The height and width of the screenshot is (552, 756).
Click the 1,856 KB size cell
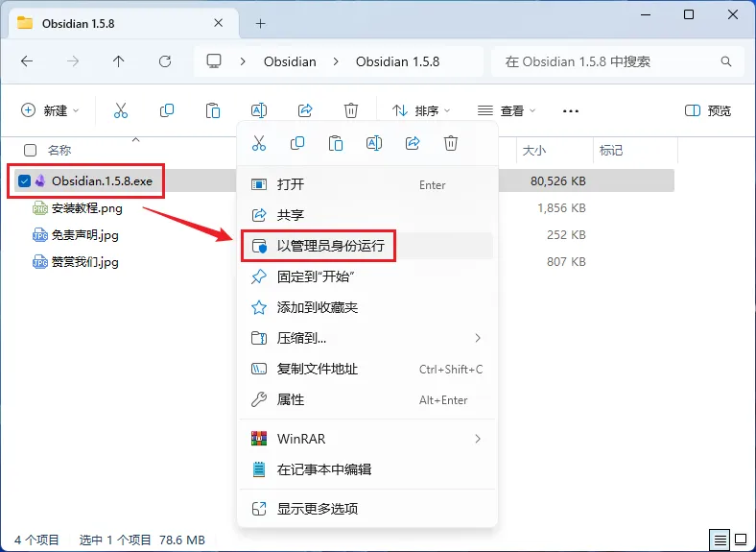tap(561, 208)
